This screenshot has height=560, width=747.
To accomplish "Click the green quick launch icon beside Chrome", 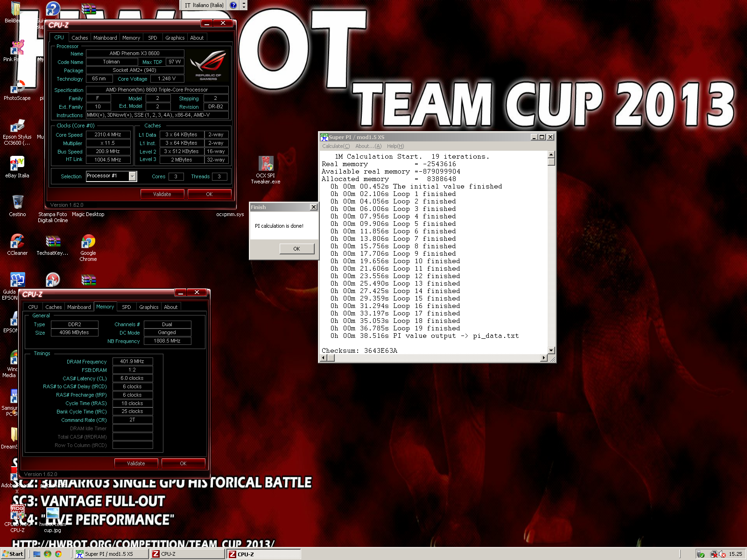I will click(x=48, y=554).
